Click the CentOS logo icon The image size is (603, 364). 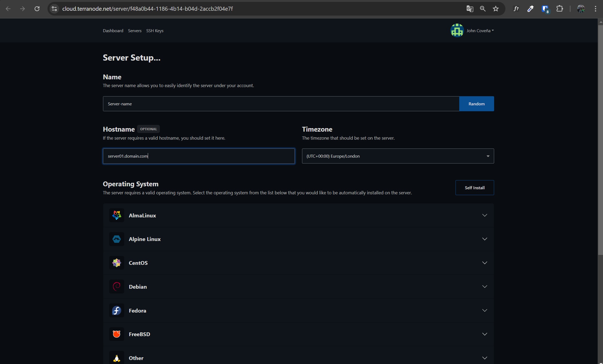116,263
